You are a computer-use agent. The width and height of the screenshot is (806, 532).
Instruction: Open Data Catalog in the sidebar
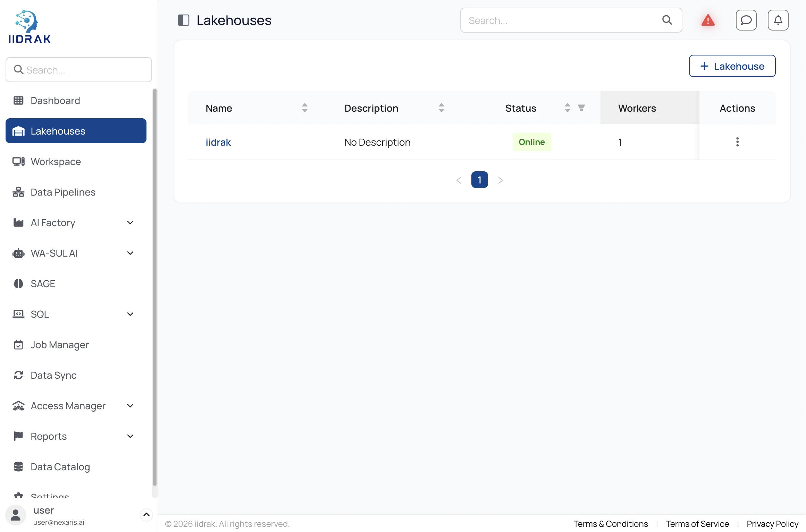click(76, 467)
